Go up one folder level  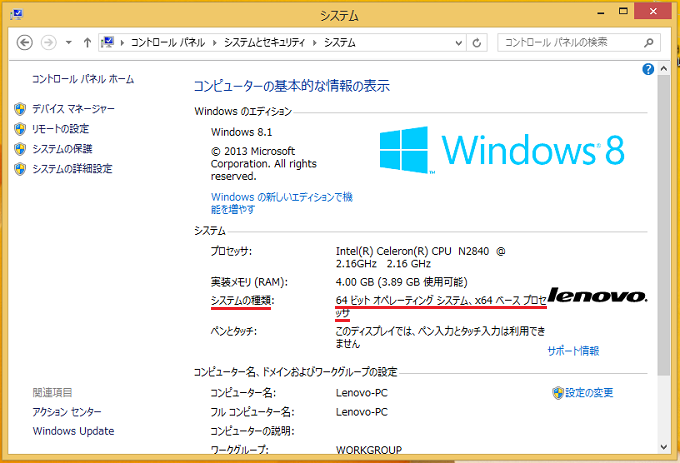(87, 42)
